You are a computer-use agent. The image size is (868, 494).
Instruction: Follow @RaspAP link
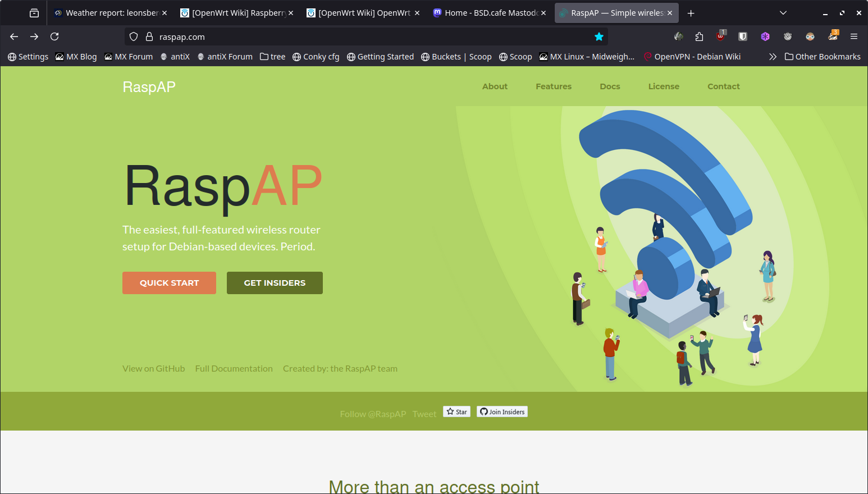(x=373, y=414)
